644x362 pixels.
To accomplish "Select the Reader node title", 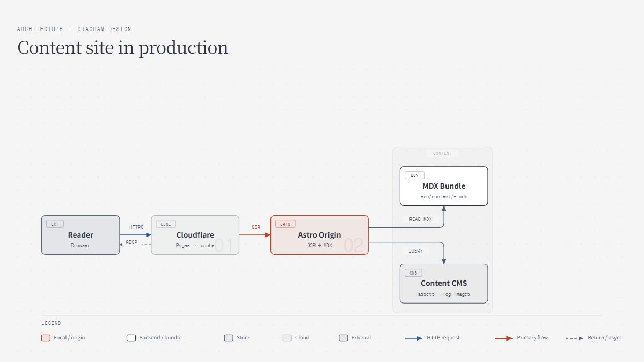I will tap(80, 235).
